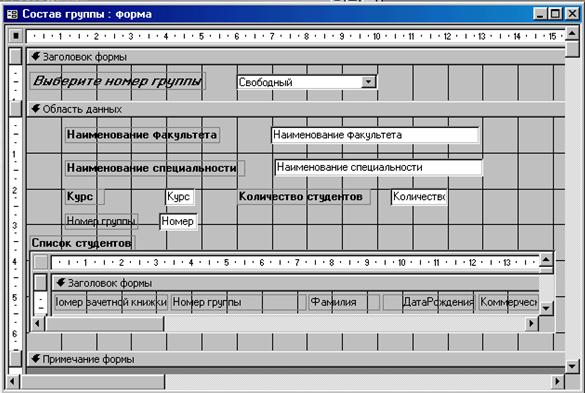Viewport: 585px width, 393px height.
Task: Click the main window vertical scrollbar thumb
Action: 572,49
